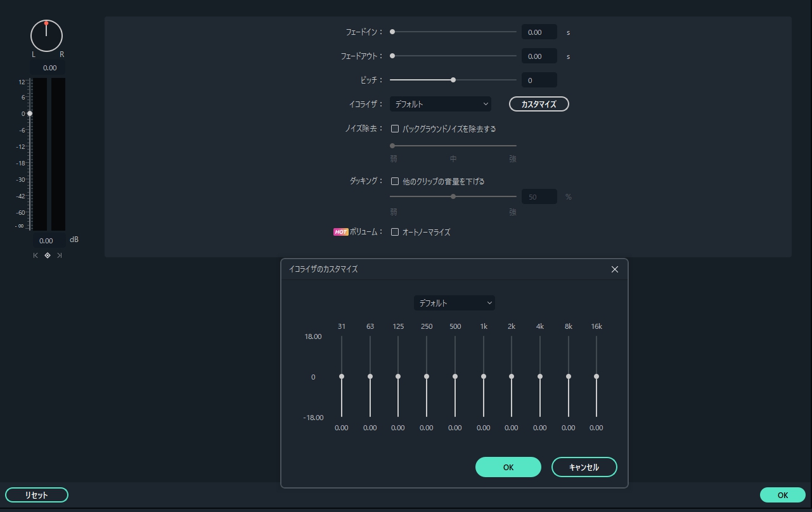This screenshot has height=512, width=812.
Task: Enable バックグラウンドノイズを除去する checkbox
Action: [395, 129]
